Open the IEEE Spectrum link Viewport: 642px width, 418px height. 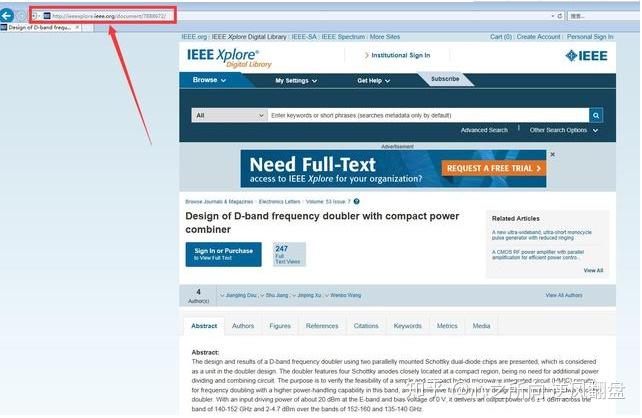(x=343, y=37)
